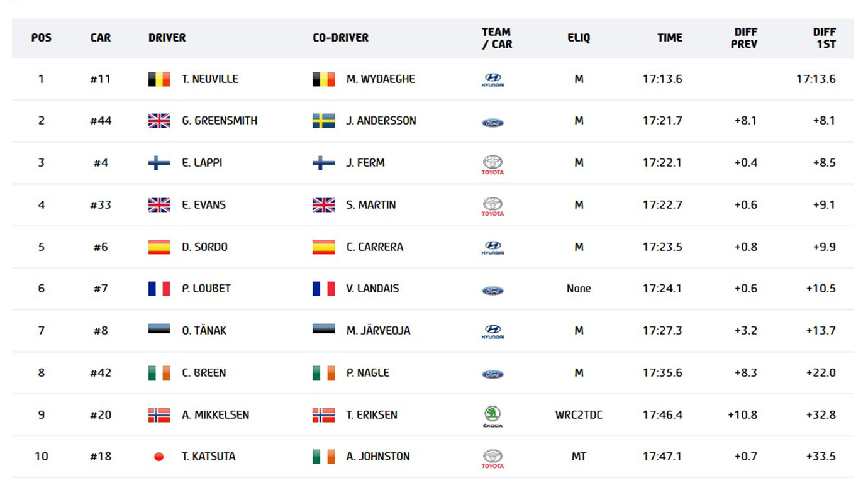Open driver E. Evans
868x478 pixels.
204,205
